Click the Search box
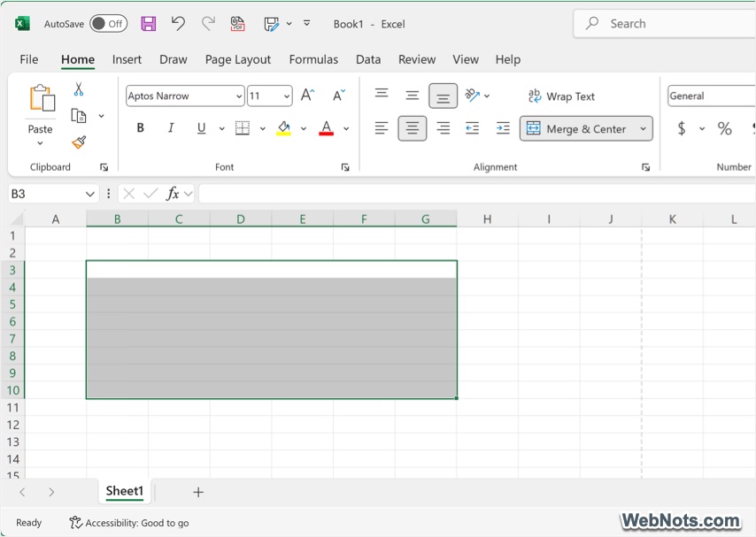Screen dimensions: 756x537 click(666, 24)
